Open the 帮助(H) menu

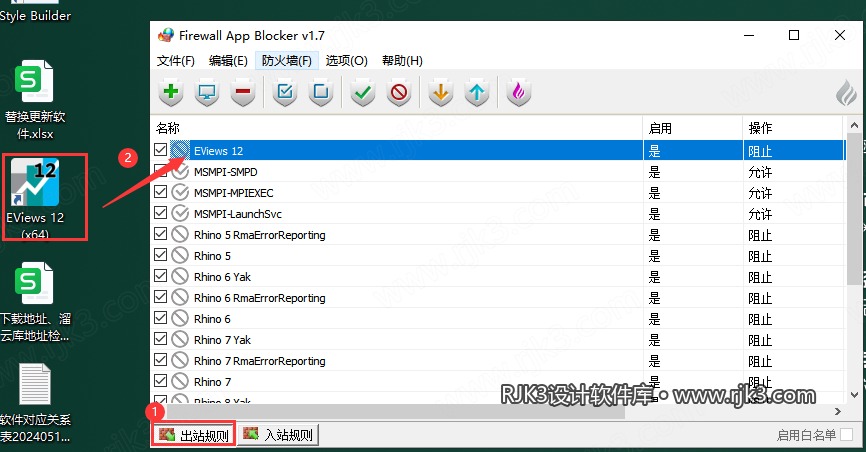pos(402,61)
